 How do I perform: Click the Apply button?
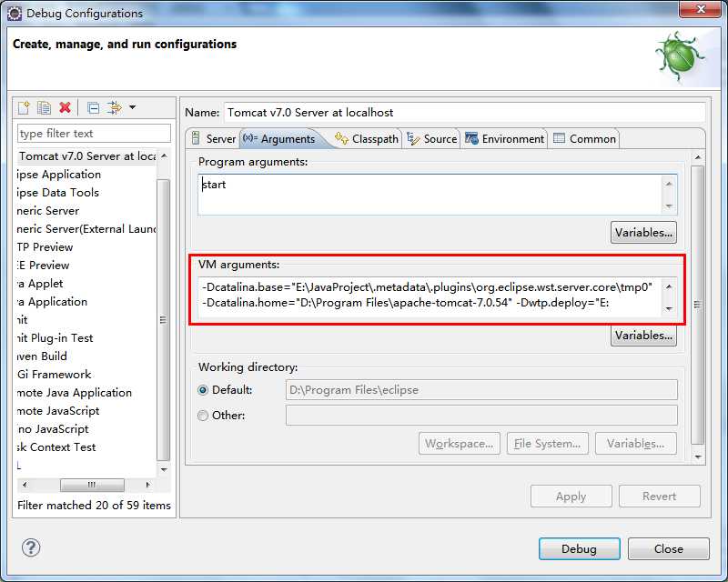pos(571,497)
